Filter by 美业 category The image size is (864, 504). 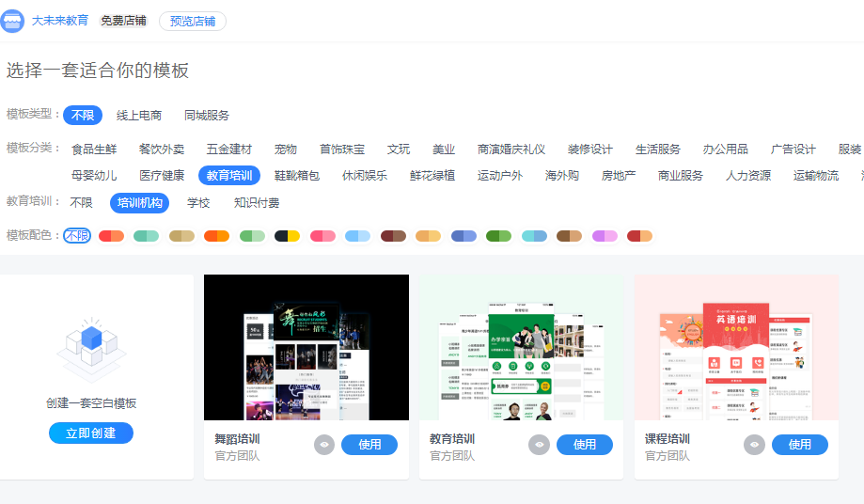[444, 150]
